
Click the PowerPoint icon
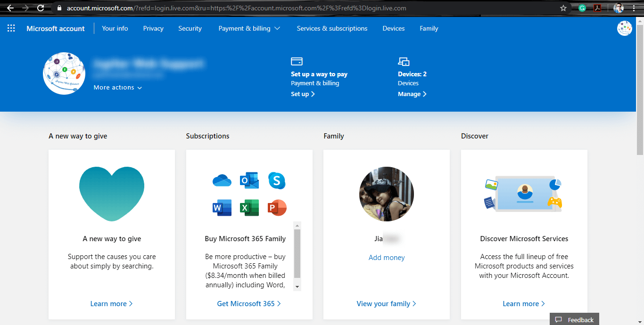click(x=277, y=207)
